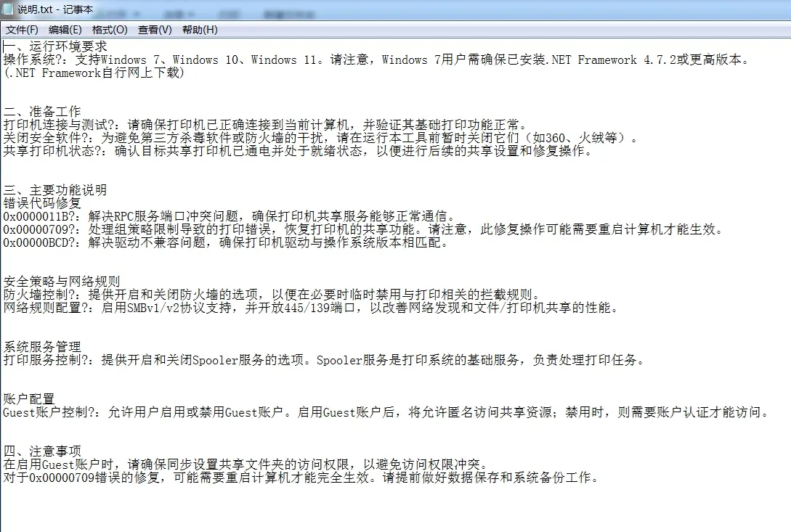This screenshot has height=532, width=791.
Task: Click the heading 二、准备工作
Action: [x=42, y=112]
